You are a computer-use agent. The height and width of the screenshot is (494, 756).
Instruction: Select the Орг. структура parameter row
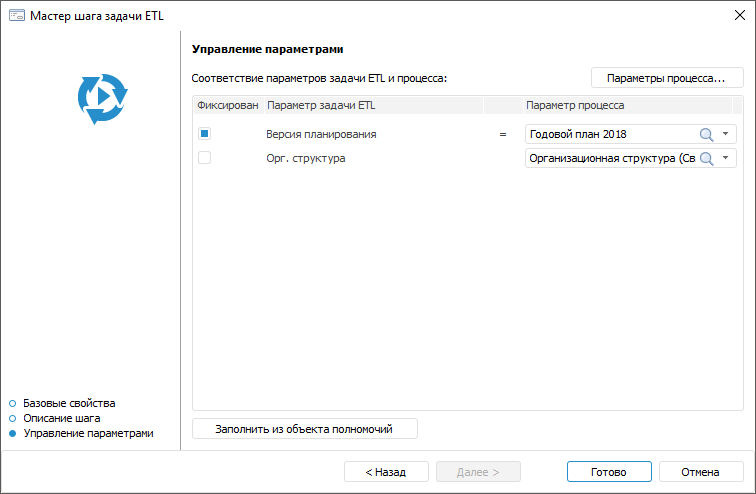coord(306,158)
